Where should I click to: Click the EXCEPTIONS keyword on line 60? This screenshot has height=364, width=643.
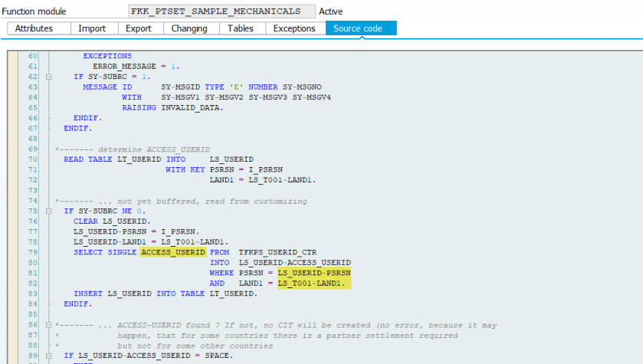107,56
